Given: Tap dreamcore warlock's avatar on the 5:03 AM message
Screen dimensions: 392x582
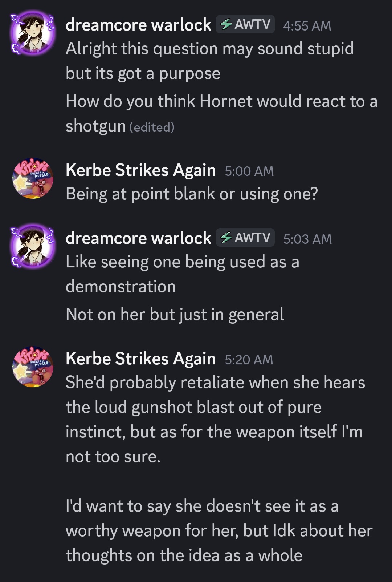Looking at the screenshot, I should point(33,246).
